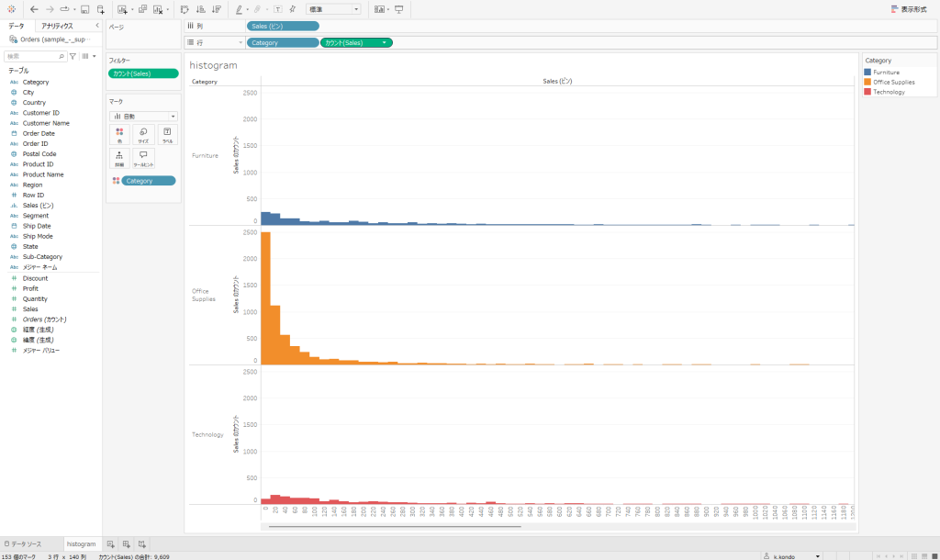The image size is (940, 560).
Task: Open the Tooltip card in Marks
Action: point(143,159)
